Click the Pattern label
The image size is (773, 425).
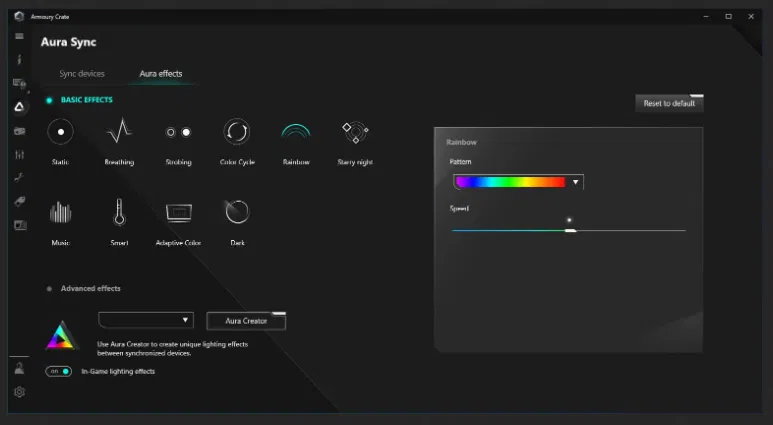(x=460, y=162)
